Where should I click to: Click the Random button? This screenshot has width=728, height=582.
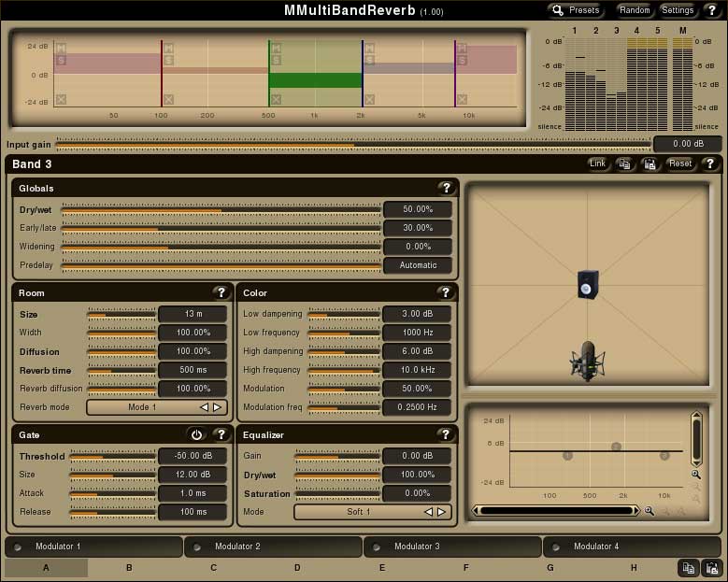(635, 10)
